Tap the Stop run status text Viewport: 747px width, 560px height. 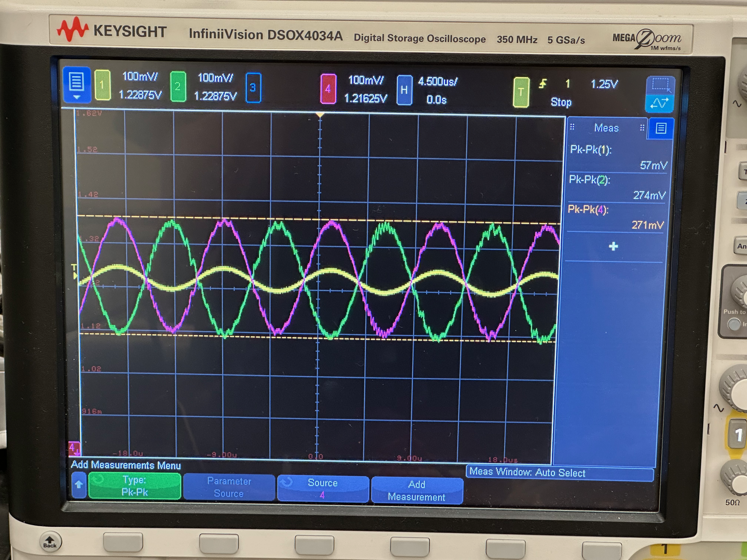(561, 102)
